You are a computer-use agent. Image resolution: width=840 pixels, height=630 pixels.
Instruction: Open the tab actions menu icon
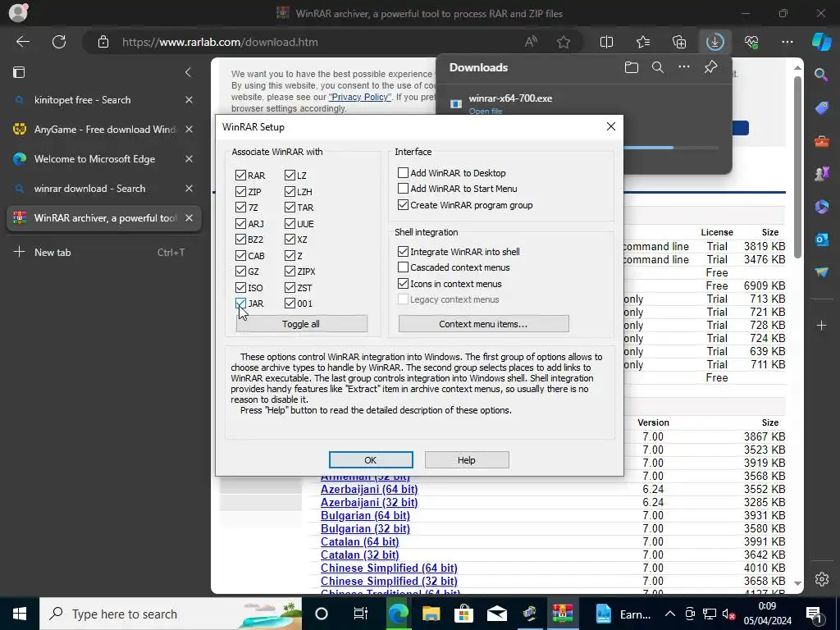click(19, 72)
